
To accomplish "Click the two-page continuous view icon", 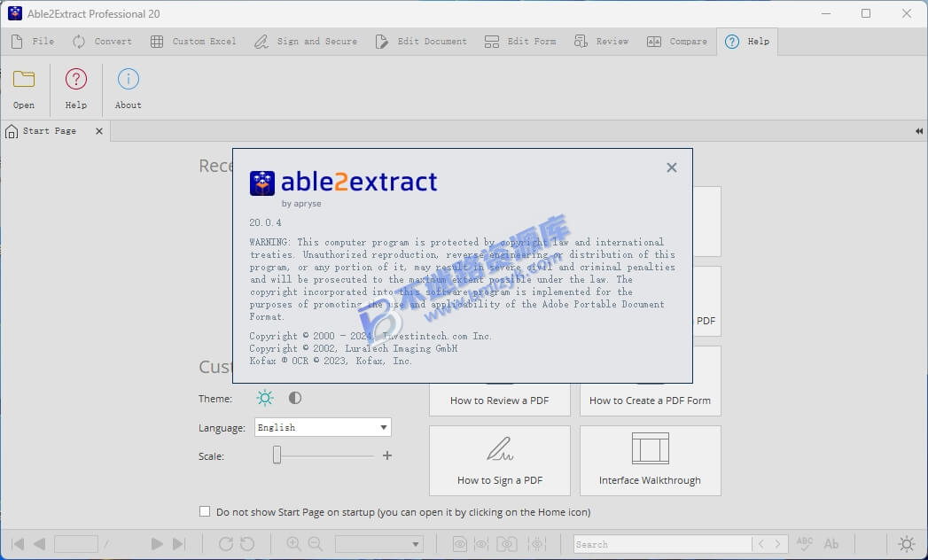I will 537,544.
